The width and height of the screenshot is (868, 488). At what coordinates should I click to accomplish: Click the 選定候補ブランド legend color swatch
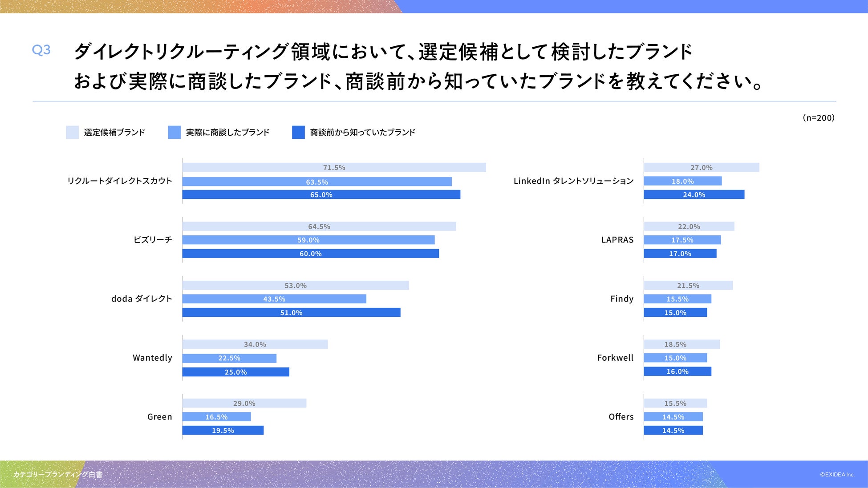72,132
